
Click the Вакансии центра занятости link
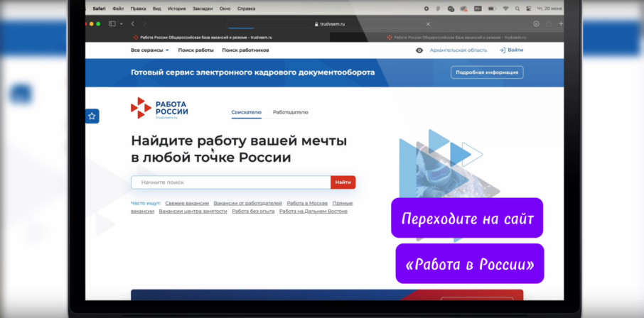(193, 212)
